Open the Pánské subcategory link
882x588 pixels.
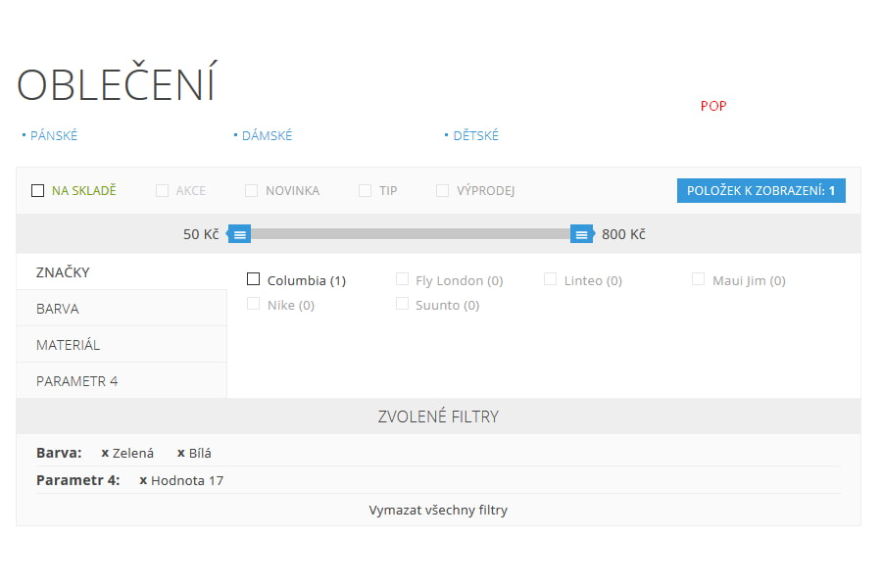[54, 135]
